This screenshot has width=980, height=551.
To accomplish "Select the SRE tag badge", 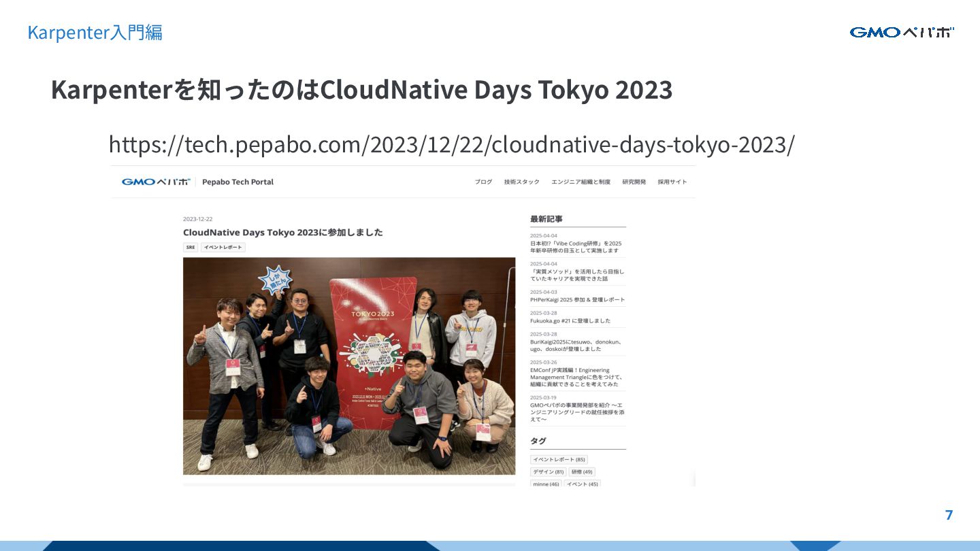I will [191, 248].
